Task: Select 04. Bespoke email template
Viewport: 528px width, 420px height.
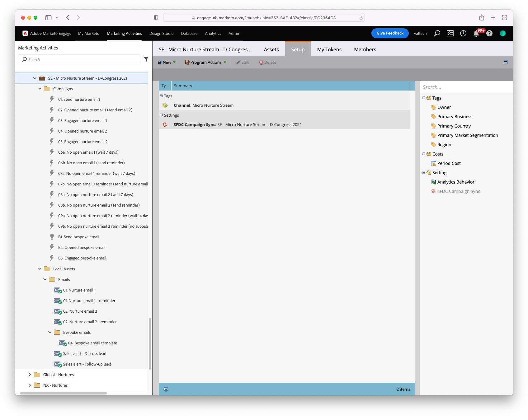Action: coord(92,343)
